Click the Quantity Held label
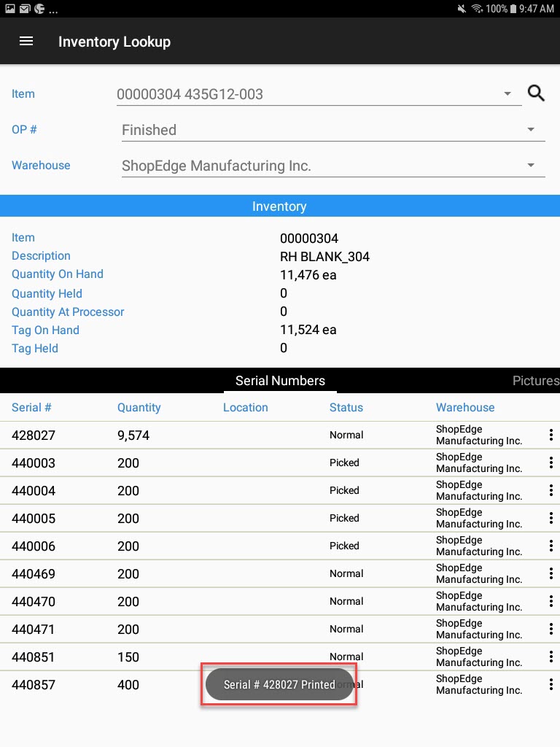This screenshot has width=560, height=747. [x=47, y=293]
